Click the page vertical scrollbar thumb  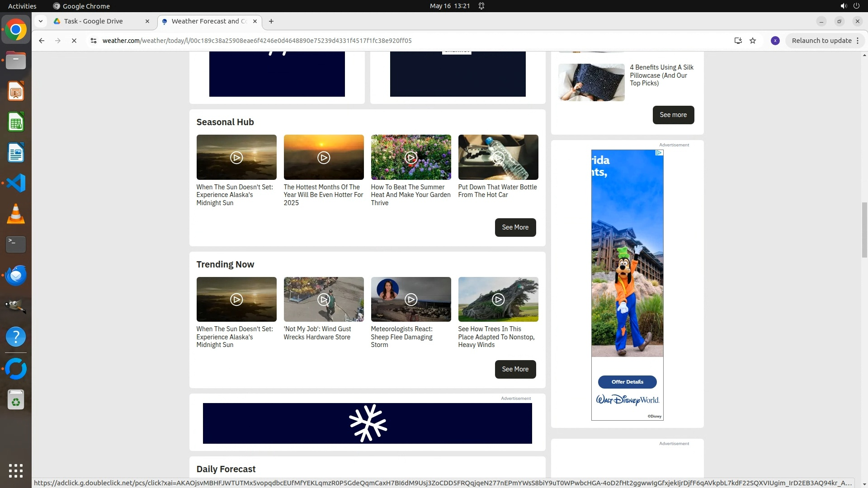864,230
